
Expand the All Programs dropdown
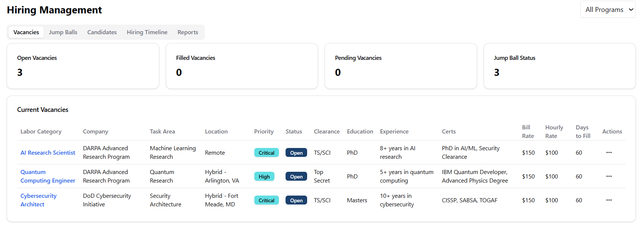tap(608, 10)
